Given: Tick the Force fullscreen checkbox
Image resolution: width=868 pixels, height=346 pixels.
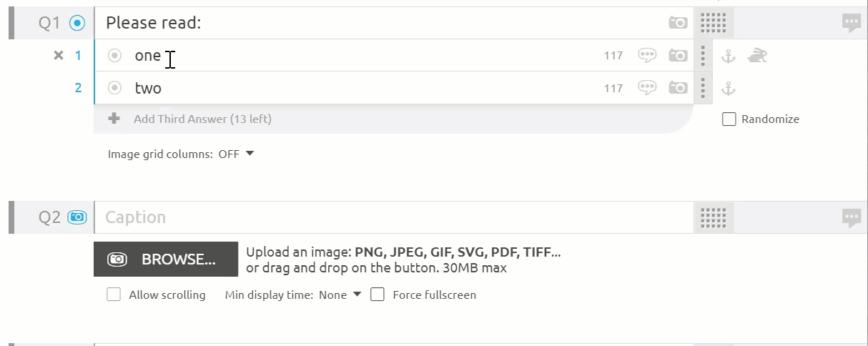Looking at the screenshot, I should [378, 295].
